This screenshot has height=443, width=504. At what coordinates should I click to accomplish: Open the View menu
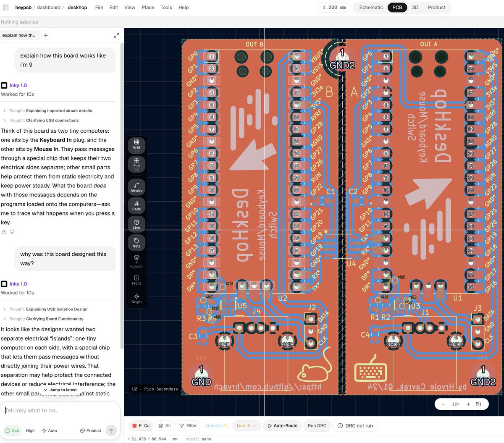(x=130, y=8)
